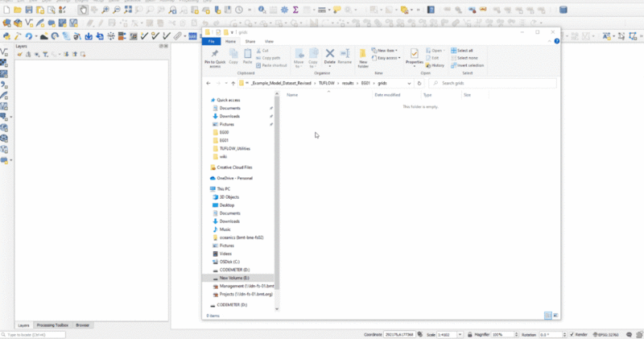Switch to the Processing Toolbox tab

53,325
